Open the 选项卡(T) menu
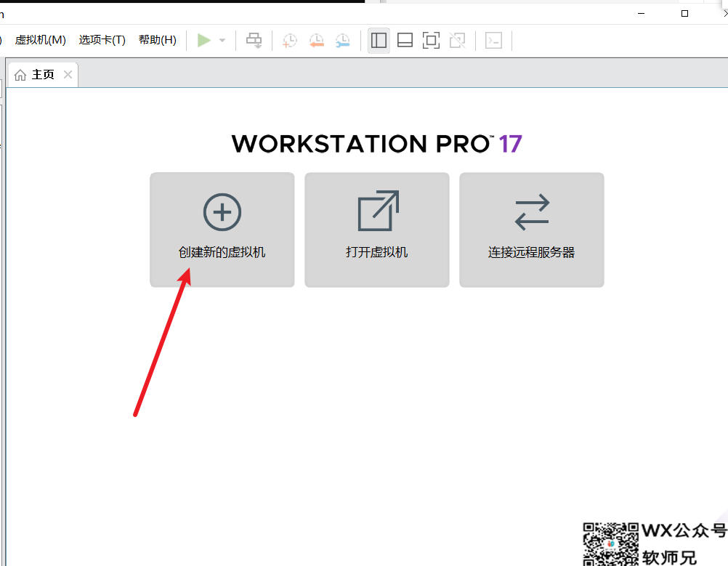 point(102,40)
